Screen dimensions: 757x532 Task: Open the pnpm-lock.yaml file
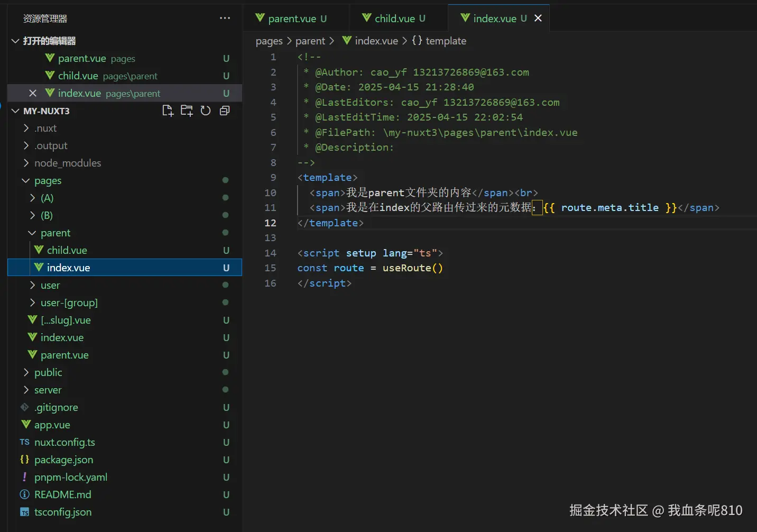(x=125, y=477)
